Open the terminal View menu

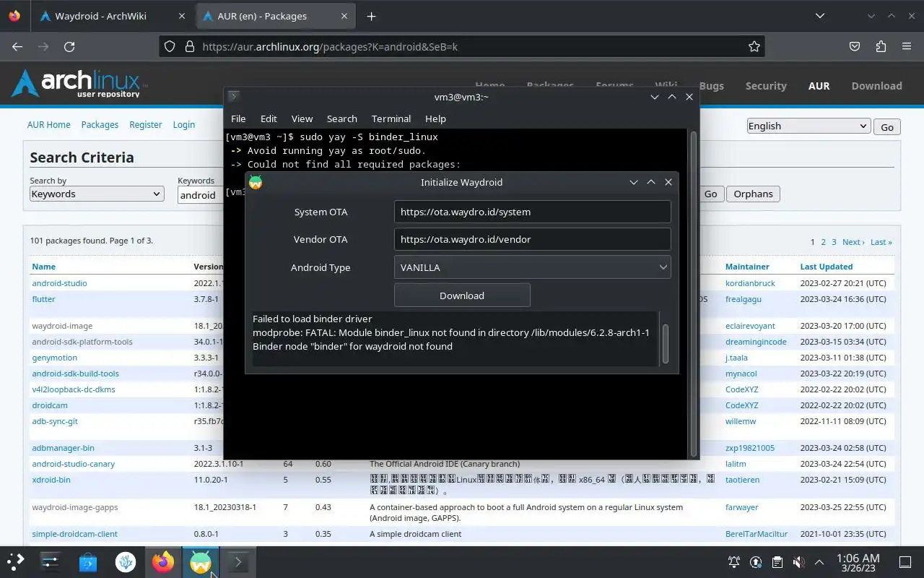[302, 118]
